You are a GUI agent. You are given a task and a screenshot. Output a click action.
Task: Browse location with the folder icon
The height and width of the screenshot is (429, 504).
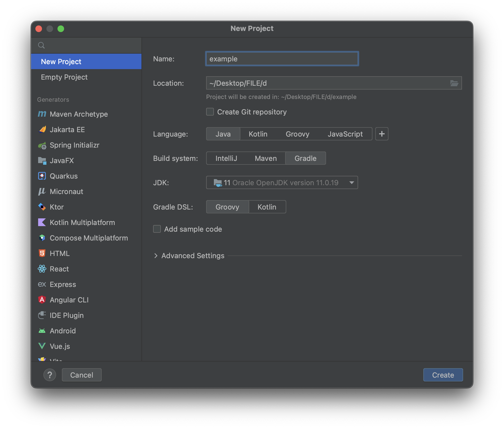[454, 83]
